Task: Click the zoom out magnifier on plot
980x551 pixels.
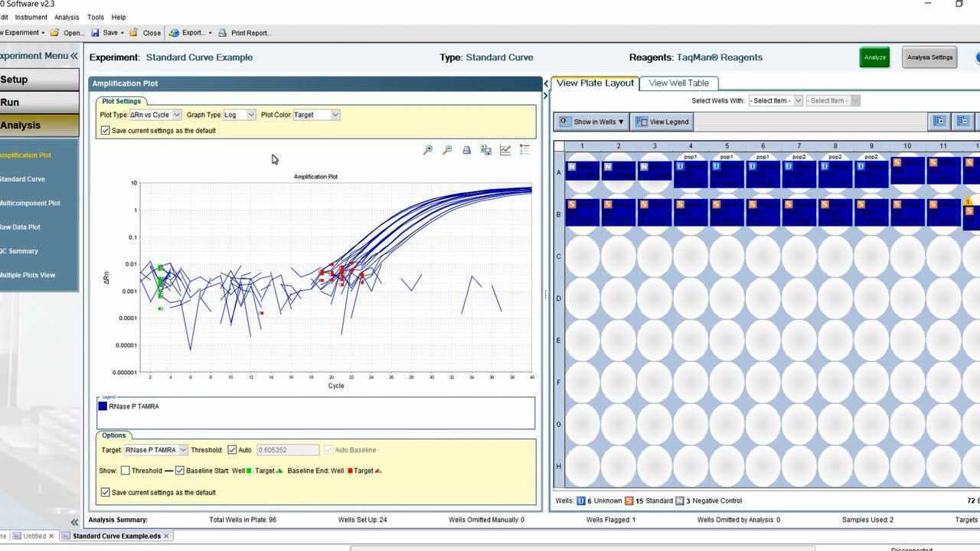Action: tap(447, 150)
